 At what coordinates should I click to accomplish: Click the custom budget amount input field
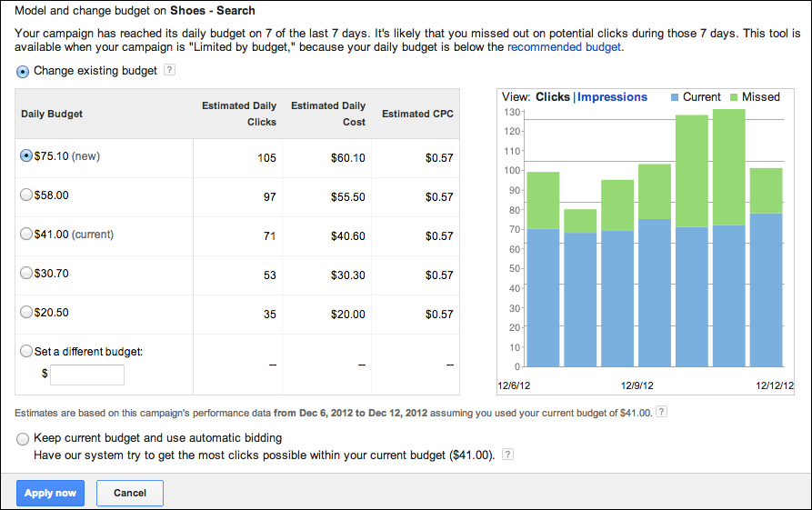[87, 375]
